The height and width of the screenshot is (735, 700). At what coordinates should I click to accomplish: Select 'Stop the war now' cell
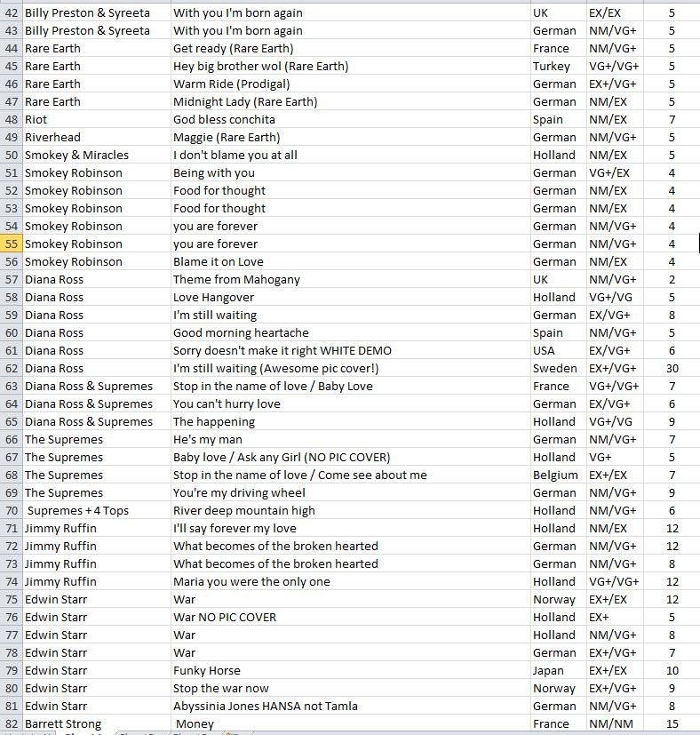pyautogui.click(x=351, y=689)
